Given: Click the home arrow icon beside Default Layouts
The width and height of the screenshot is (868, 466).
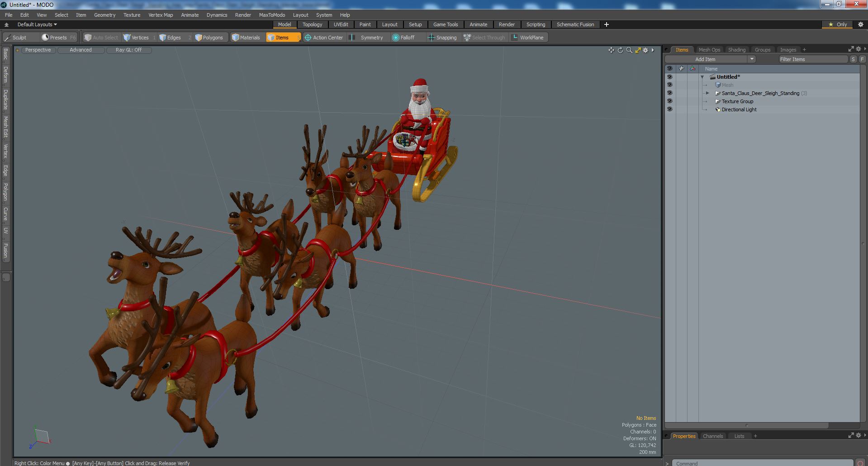Looking at the screenshot, I should pyautogui.click(x=6, y=24).
